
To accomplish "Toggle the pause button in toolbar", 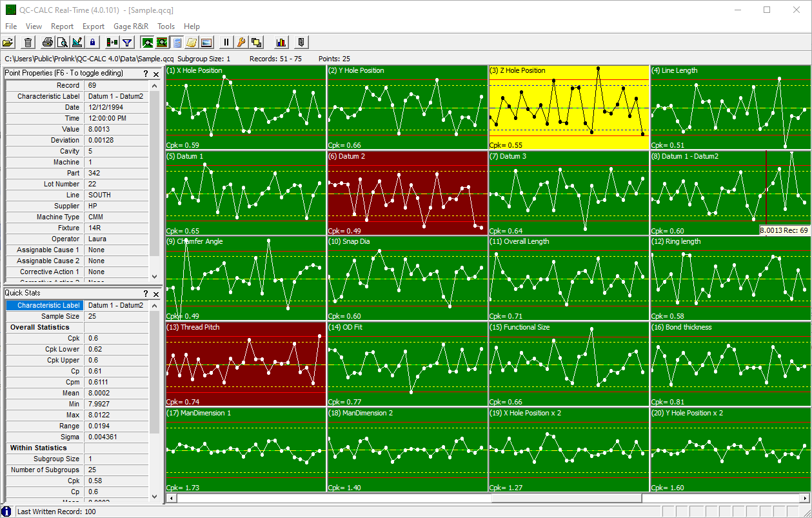I will point(226,43).
